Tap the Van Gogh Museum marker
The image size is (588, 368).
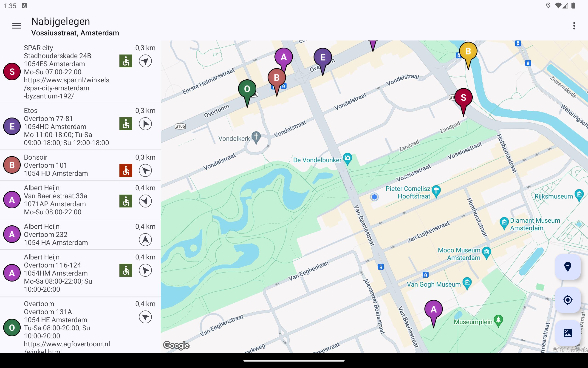pos(467,283)
